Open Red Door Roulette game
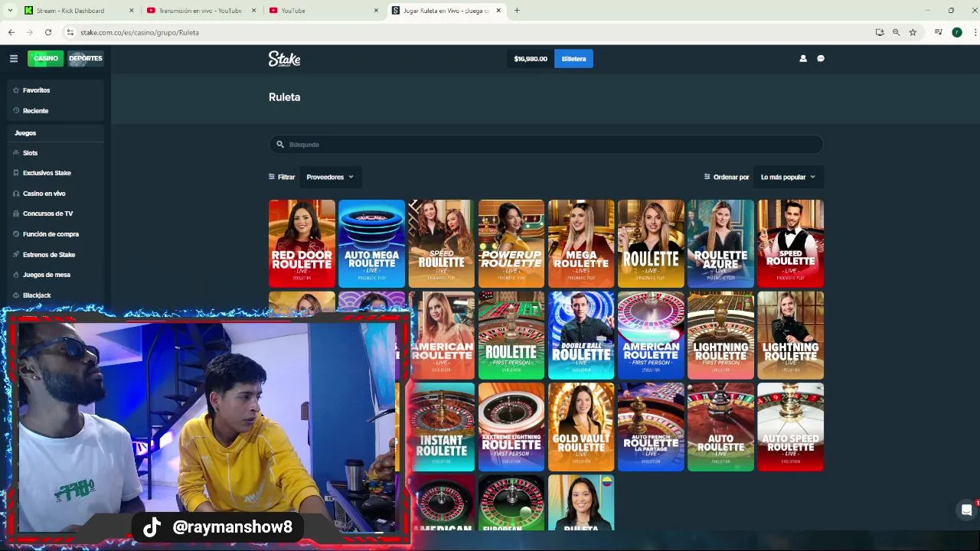 coord(302,243)
